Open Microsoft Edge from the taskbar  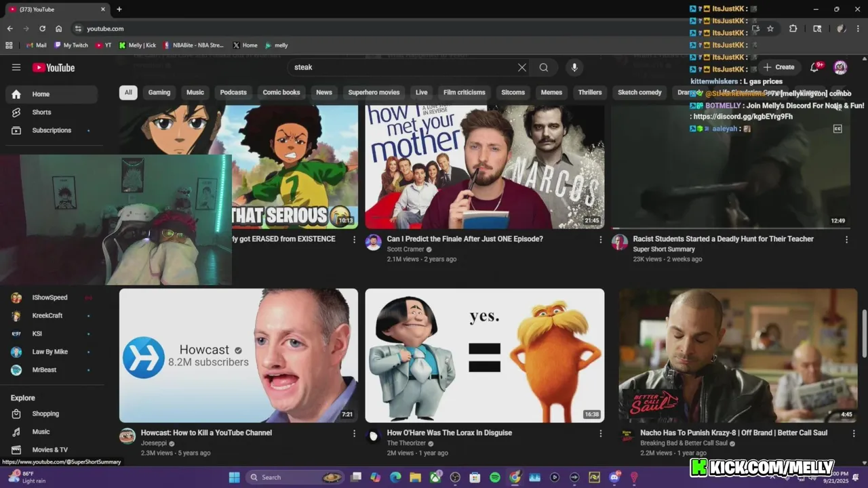click(x=395, y=477)
